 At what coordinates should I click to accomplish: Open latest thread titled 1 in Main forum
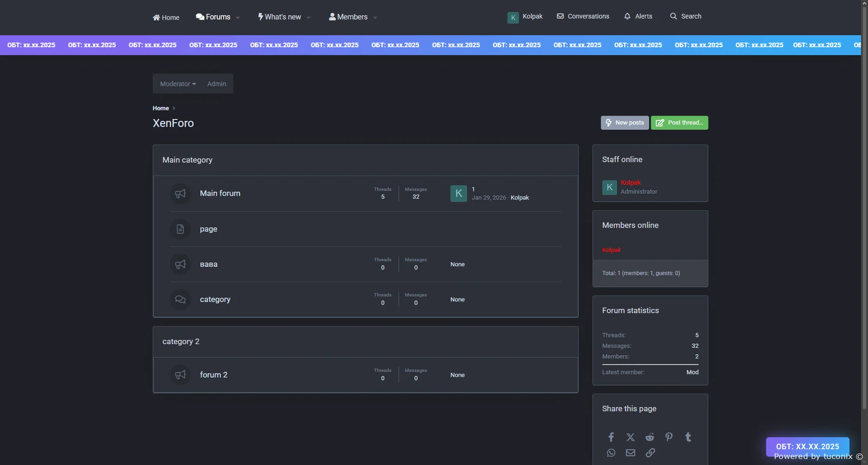[x=473, y=189]
